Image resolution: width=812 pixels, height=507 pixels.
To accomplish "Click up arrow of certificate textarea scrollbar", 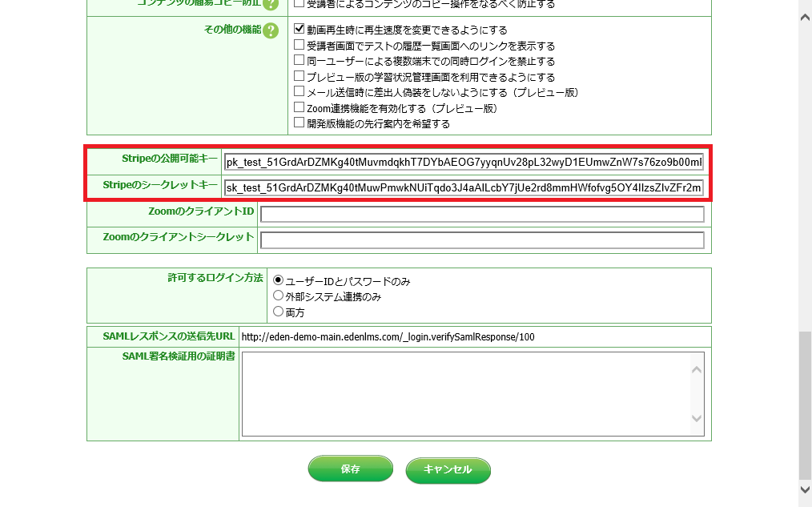I will pos(697,370).
